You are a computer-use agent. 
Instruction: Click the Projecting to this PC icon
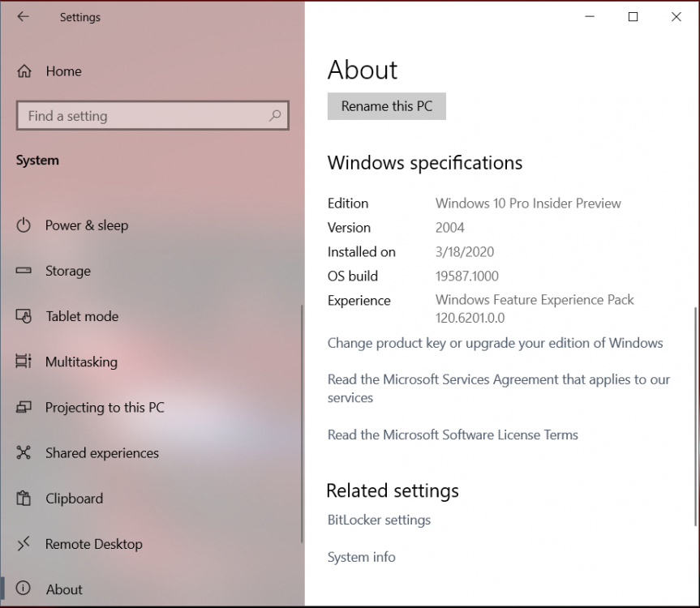pos(24,407)
